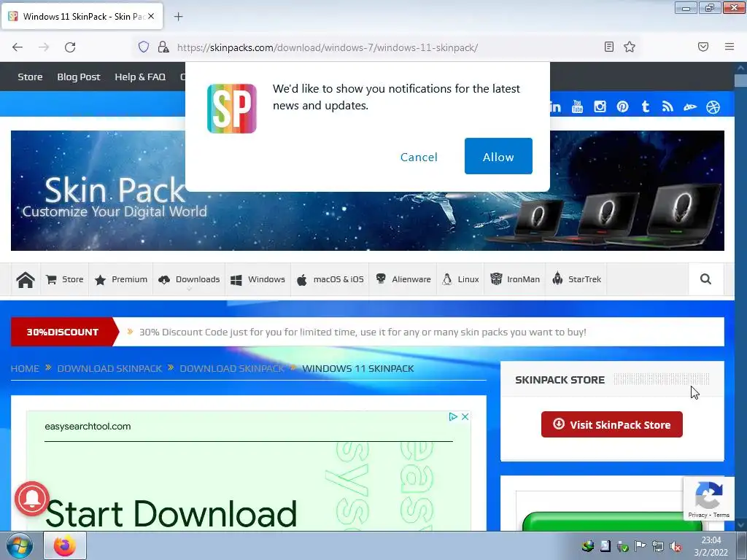
Task: Open the Windows navigation category
Action: (258, 279)
